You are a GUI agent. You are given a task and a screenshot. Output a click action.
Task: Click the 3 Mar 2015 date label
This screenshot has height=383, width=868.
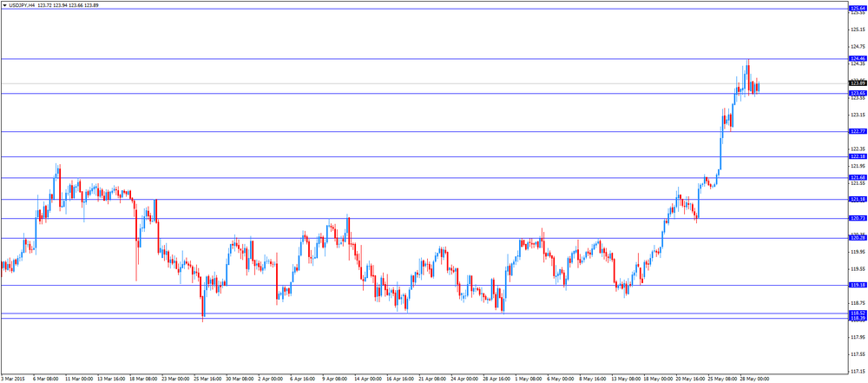click(11, 380)
